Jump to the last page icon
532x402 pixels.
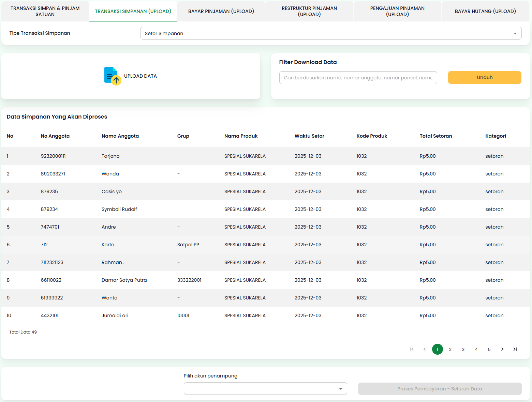point(515,349)
